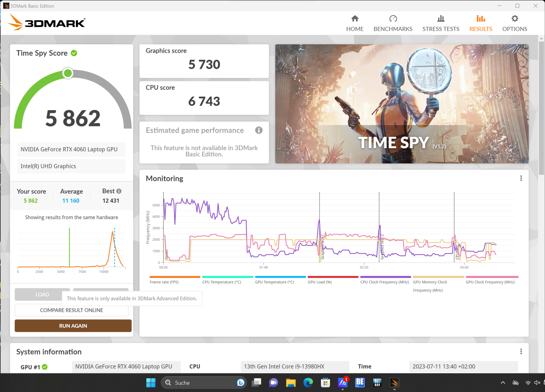This screenshot has width=545, height=392.
Task: Open File Explorer from the taskbar
Action: (291, 383)
